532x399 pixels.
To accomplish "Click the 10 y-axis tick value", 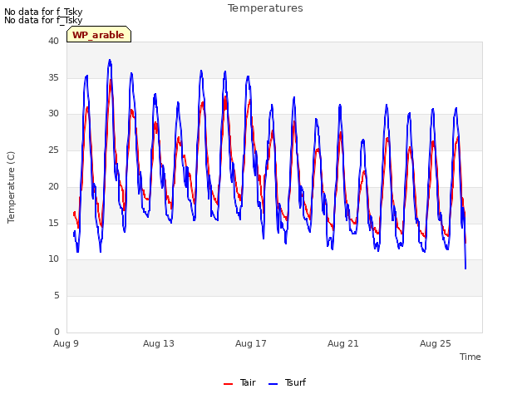I will coord(53,259).
